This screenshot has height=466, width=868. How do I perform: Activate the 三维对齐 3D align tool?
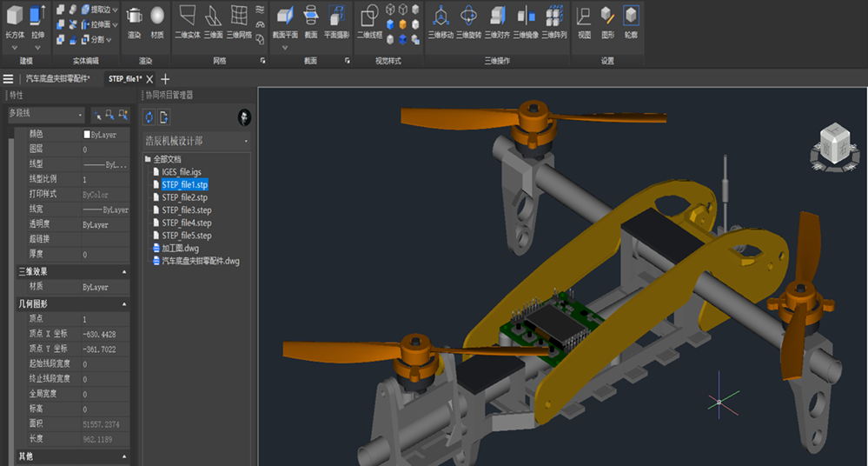pos(497,21)
